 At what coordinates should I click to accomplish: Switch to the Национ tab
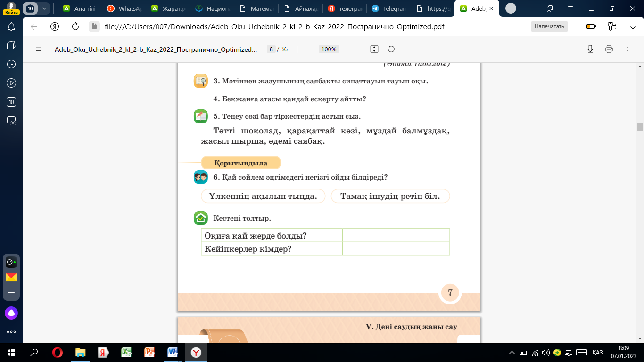click(212, 8)
